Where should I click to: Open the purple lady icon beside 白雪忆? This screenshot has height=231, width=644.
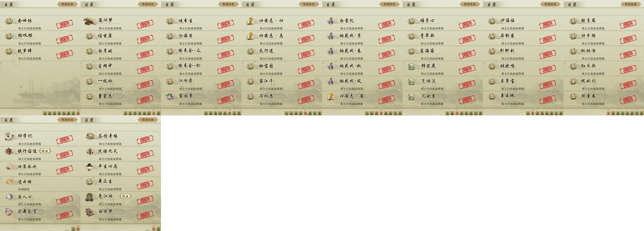click(331, 21)
